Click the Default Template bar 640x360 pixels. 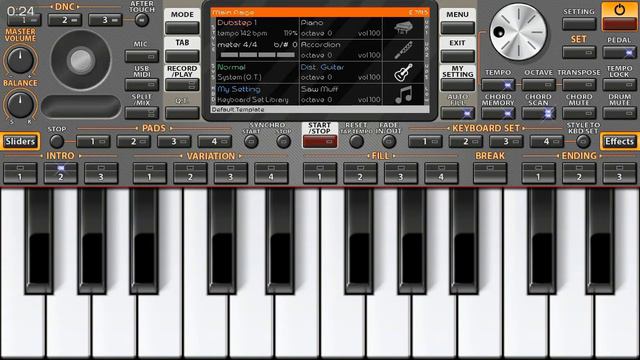pyautogui.click(x=320, y=110)
